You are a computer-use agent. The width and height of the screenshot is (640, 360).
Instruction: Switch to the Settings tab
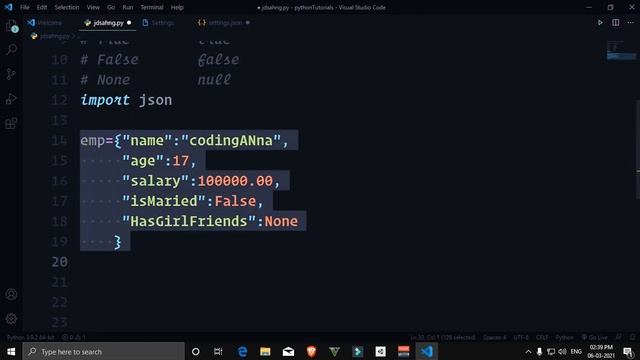[162, 23]
